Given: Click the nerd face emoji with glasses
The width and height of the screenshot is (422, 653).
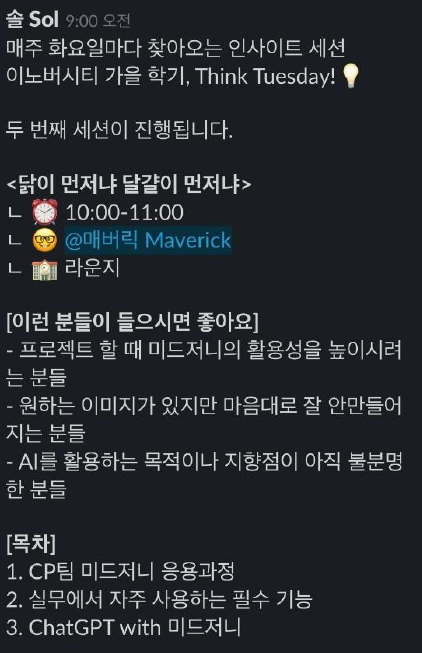Looking at the screenshot, I should (45, 240).
